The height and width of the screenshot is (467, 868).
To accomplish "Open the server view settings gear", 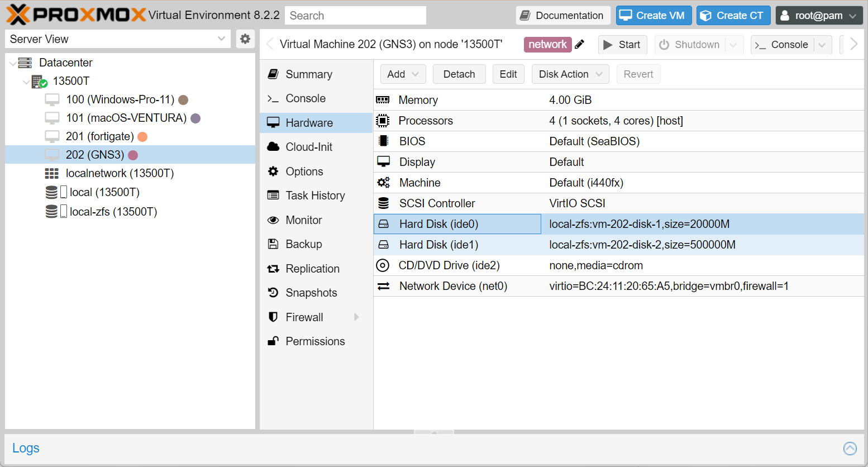I will 245,39.
